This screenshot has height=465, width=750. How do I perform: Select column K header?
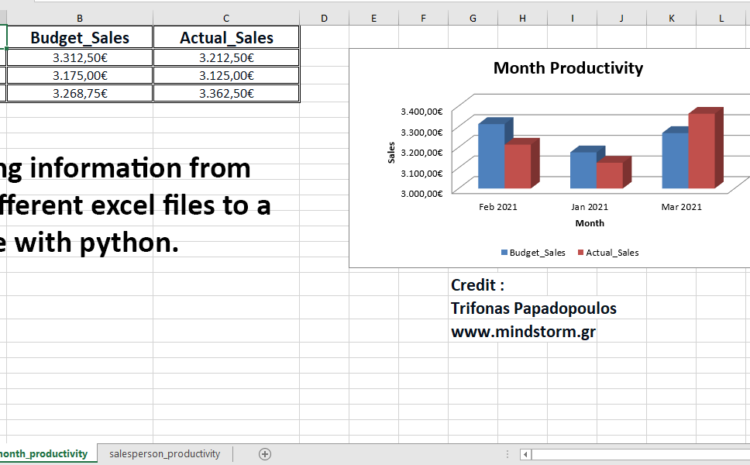pyautogui.click(x=671, y=18)
